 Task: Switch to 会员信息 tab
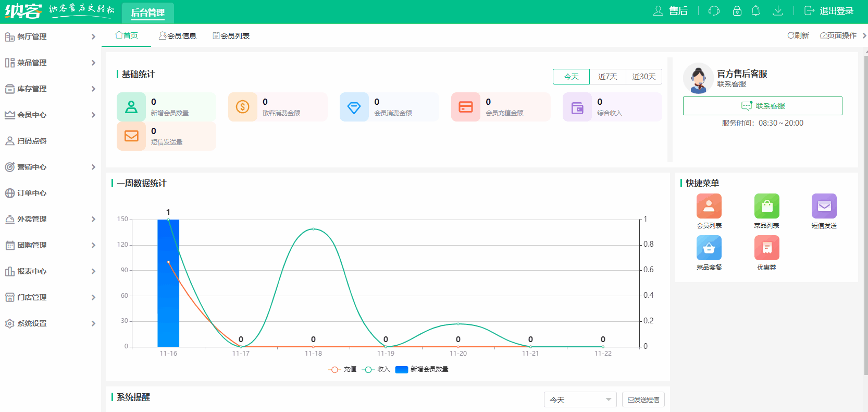pyautogui.click(x=178, y=36)
